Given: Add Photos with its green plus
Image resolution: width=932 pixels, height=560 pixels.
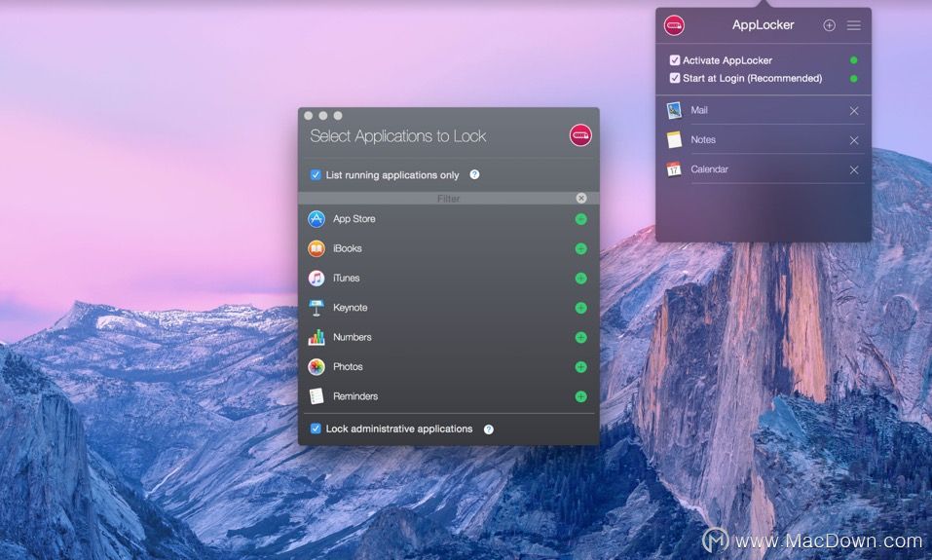Looking at the screenshot, I should 580,367.
